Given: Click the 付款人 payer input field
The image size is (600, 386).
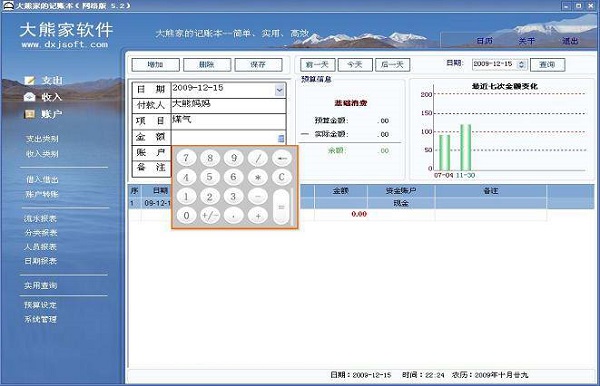Looking at the screenshot, I should 228,106.
